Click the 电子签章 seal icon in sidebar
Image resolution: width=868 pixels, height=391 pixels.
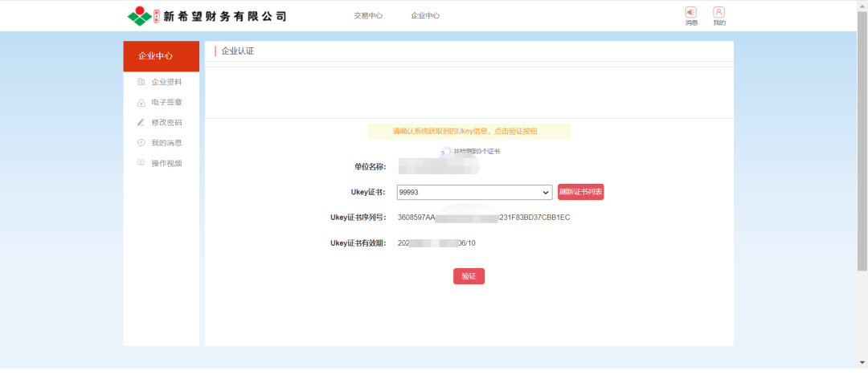click(x=141, y=103)
